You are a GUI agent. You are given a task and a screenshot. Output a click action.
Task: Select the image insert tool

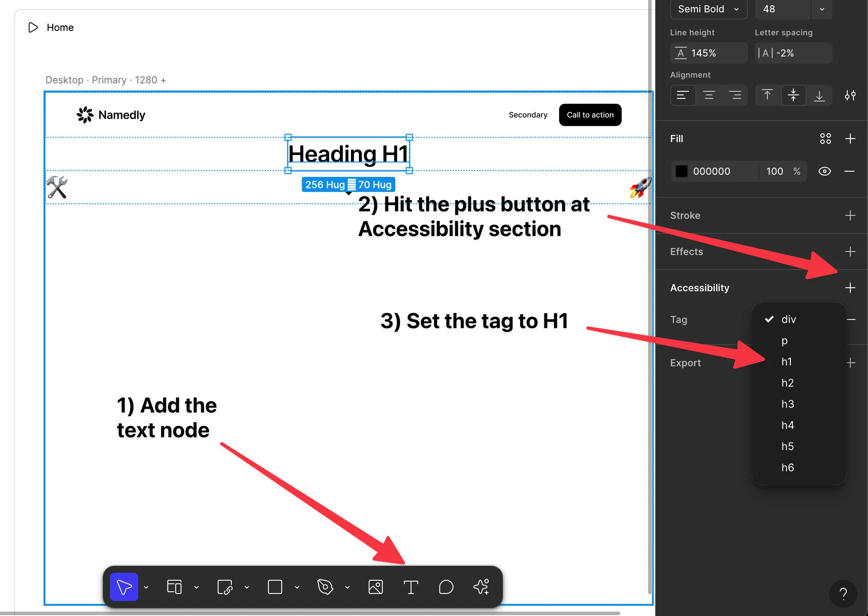point(376,587)
